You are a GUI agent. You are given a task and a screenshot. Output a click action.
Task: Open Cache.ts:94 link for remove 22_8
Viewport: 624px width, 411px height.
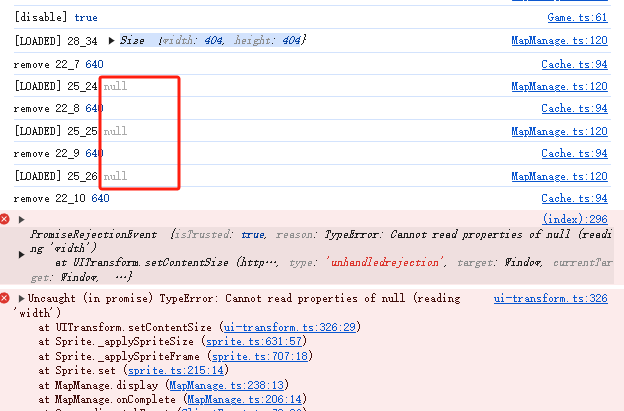click(574, 108)
